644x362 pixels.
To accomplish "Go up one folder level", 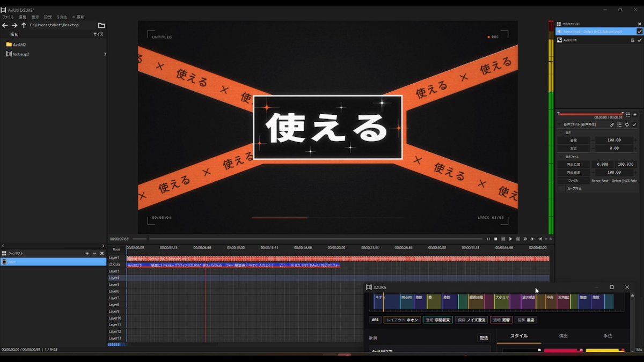I will tap(24, 25).
